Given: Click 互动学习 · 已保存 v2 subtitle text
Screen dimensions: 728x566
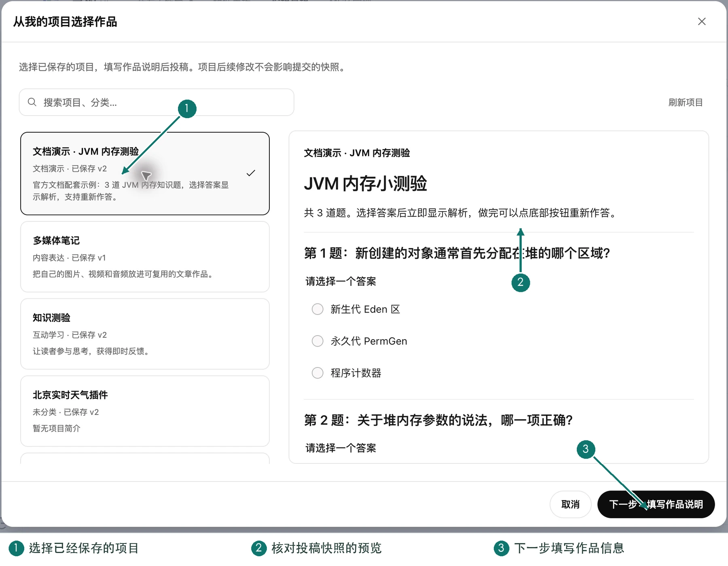Looking at the screenshot, I should click(70, 335).
